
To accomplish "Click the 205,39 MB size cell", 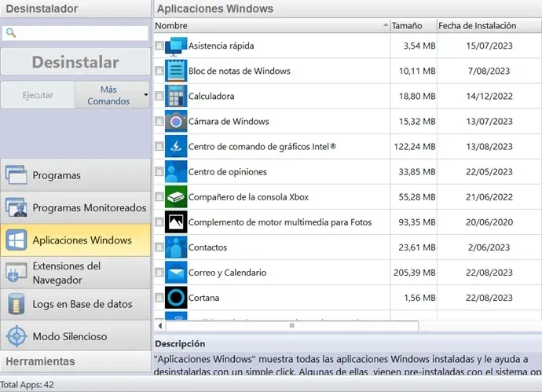I will 414,273.
